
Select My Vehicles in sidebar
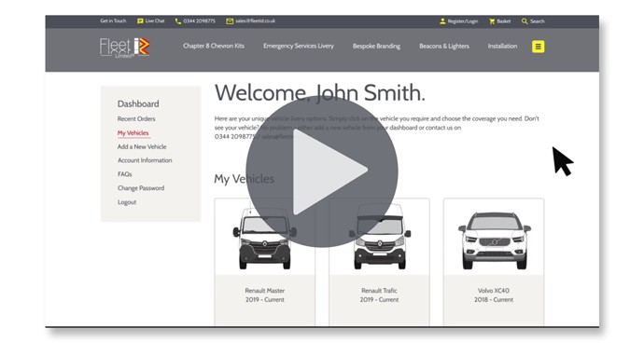133,133
